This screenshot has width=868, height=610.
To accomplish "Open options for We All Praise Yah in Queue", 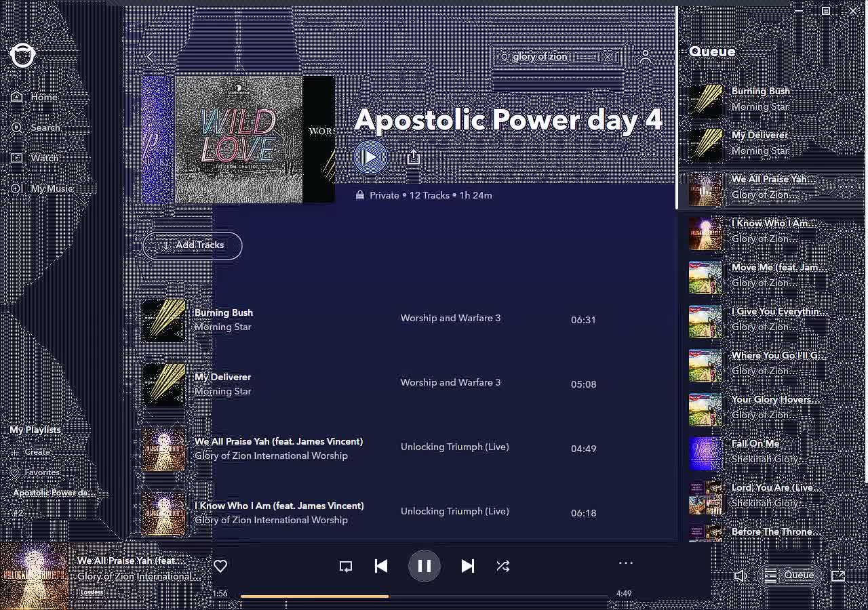I will [x=846, y=187].
